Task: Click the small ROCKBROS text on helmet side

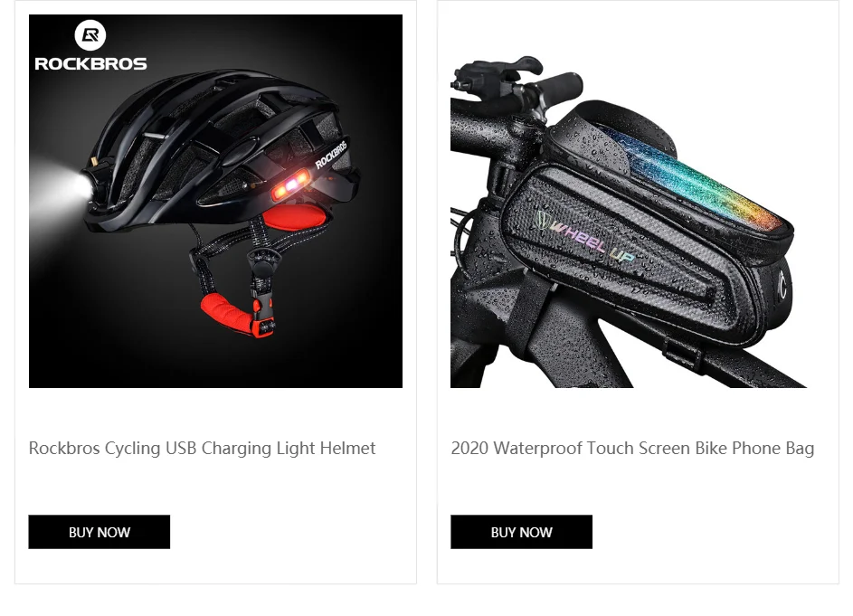Action: [331, 155]
